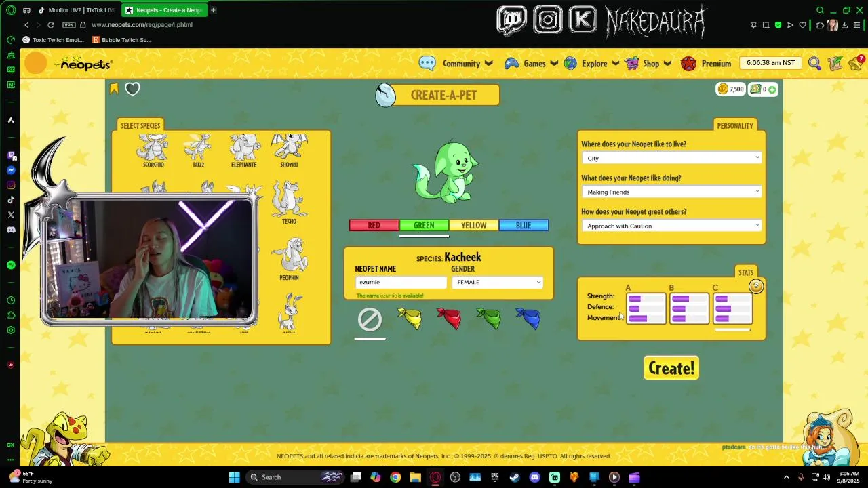Click the green plus to add NC
Viewport: 868px width, 488px height.
tap(772, 89)
